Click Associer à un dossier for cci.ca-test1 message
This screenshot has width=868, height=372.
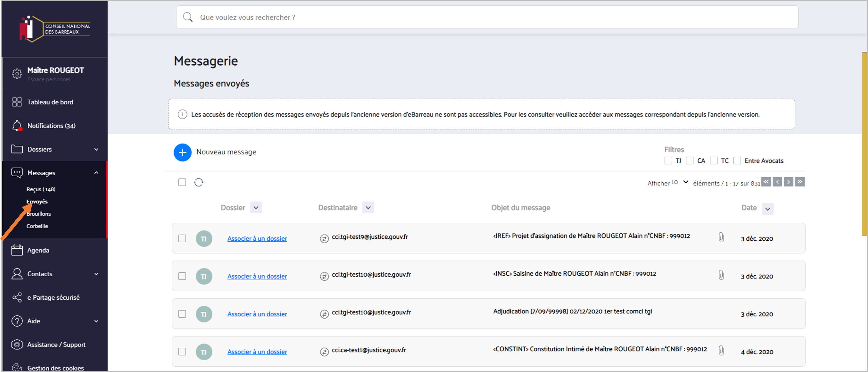tap(257, 352)
